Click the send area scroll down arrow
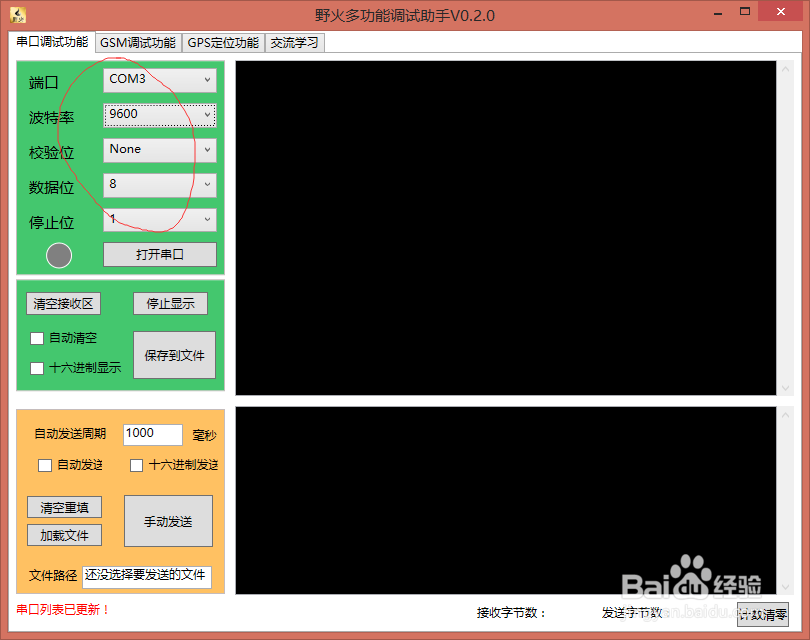Image resolution: width=810 pixels, height=640 pixels. point(785,587)
